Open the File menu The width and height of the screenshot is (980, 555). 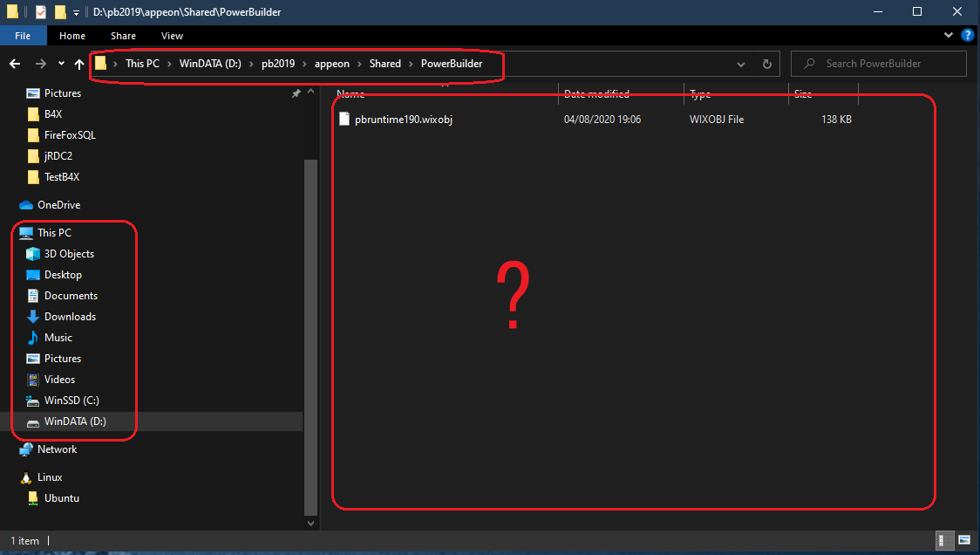pyautogui.click(x=23, y=36)
